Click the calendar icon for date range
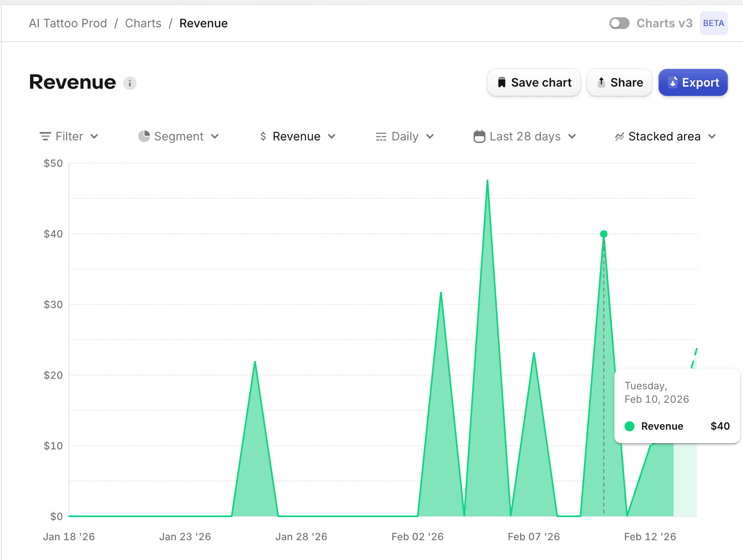This screenshot has width=743, height=560. point(479,137)
